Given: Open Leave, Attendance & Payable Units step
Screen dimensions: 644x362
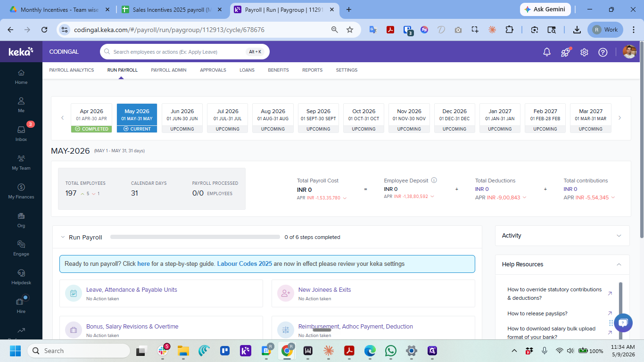Looking at the screenshot, I should click(x=161, y=294).
